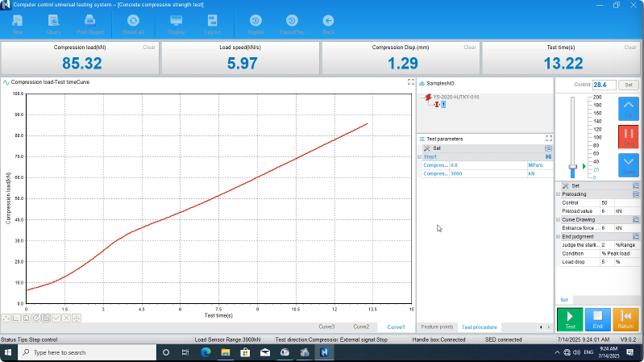
Task: Open the Display toolbar icon
Action: 177,24
